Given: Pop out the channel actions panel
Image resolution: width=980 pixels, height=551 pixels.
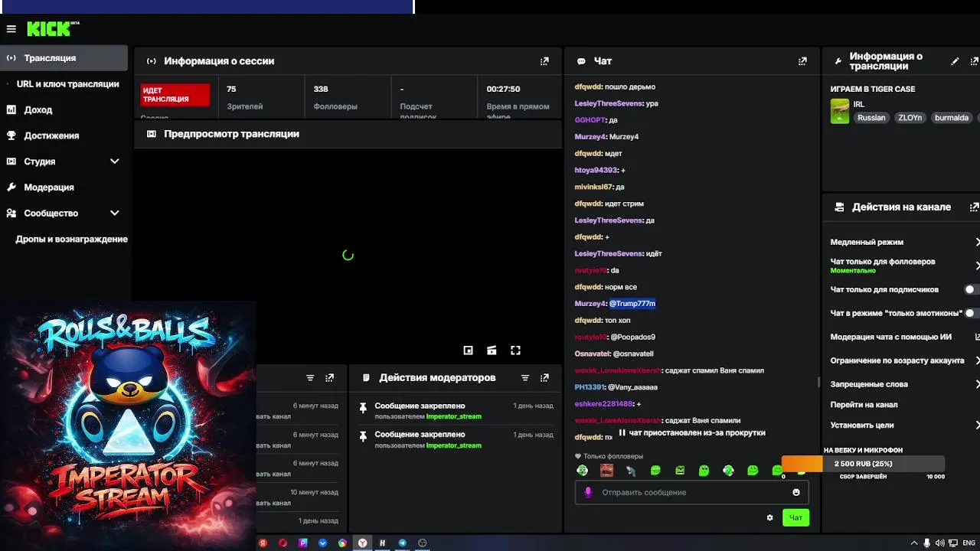Looking at the screenshot, I should pos(975,207).
